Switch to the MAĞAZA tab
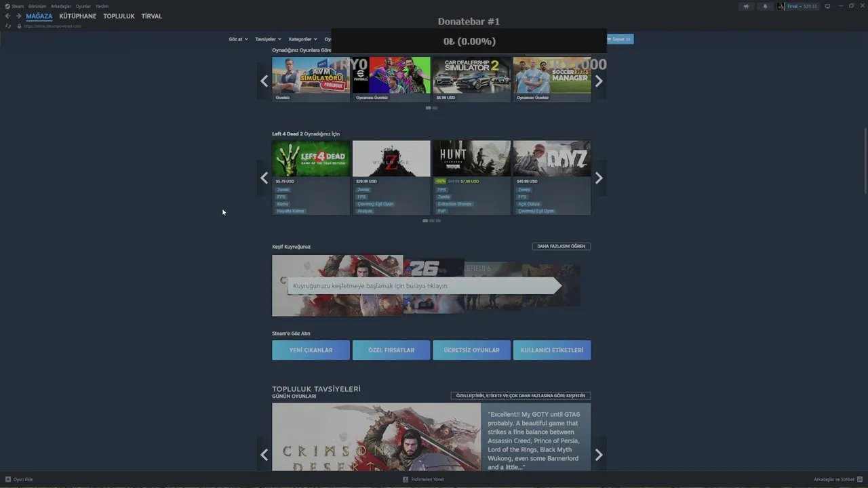Viewport: 868px width, 488px height. pos(39,16)
